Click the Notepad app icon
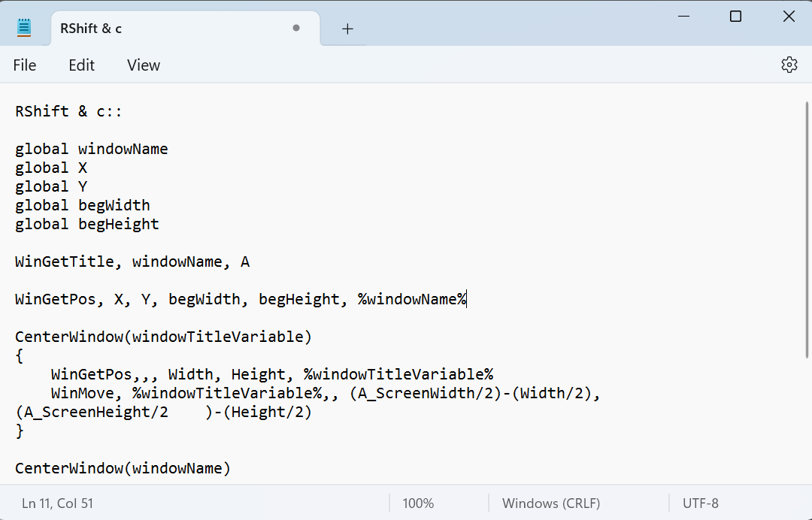The height and width of the screenshot is (520, 812). click(x=24, y=28)
